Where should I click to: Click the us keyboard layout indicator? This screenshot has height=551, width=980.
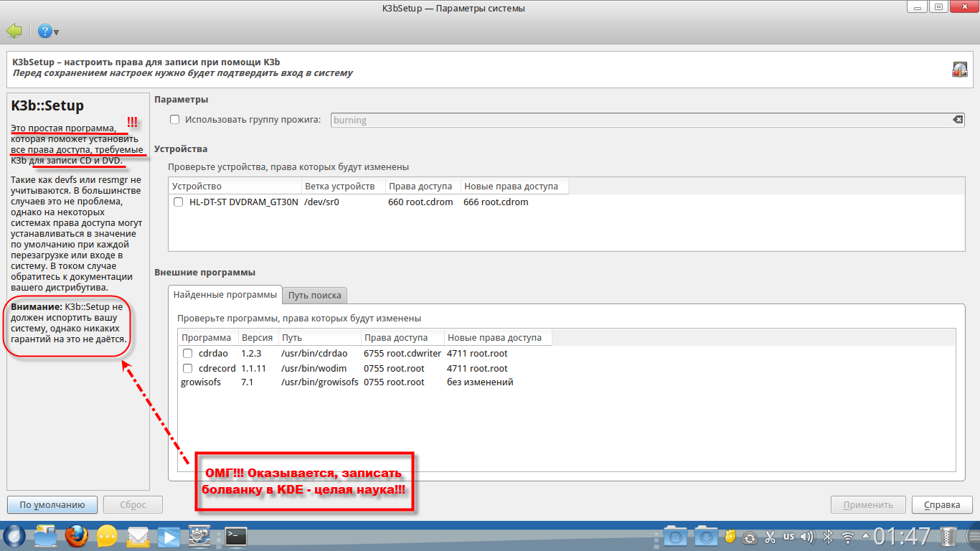point(788,537)
